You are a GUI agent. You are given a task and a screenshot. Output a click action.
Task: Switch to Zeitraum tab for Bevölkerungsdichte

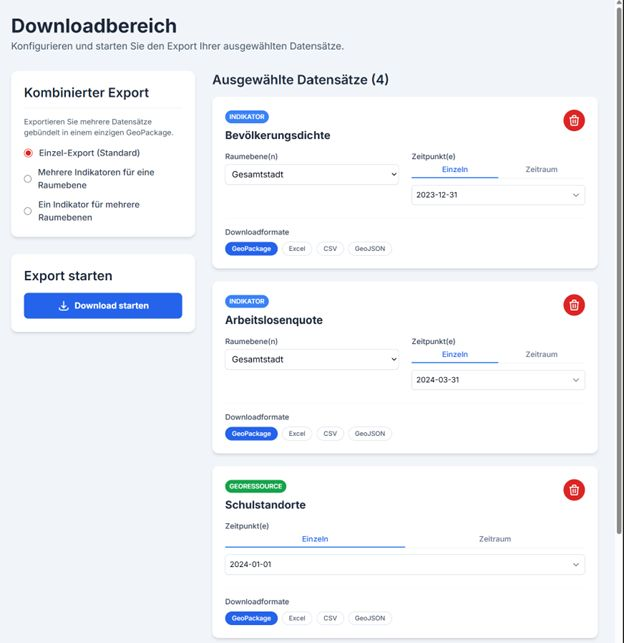(542, 169)
